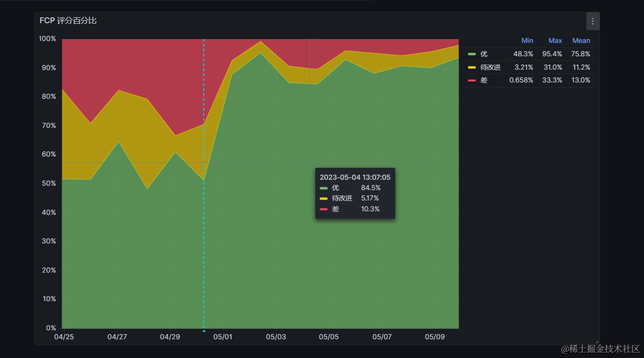This screenshot has height=358, width=644.
Task: Sort the legend by the Max column
Action: pyautogui.click(x=555, y=40)
